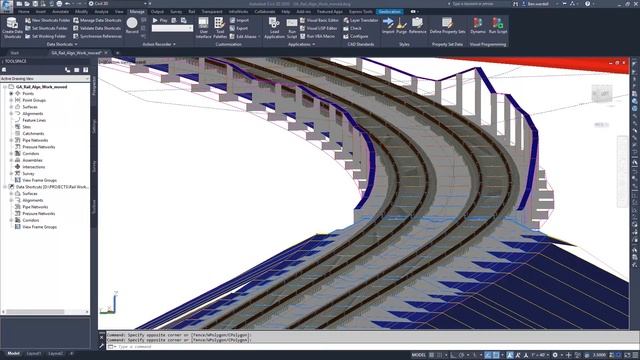Click Configure in the CAD Standards panel
This screenshot has height=360, width=640.
point(356,36)
